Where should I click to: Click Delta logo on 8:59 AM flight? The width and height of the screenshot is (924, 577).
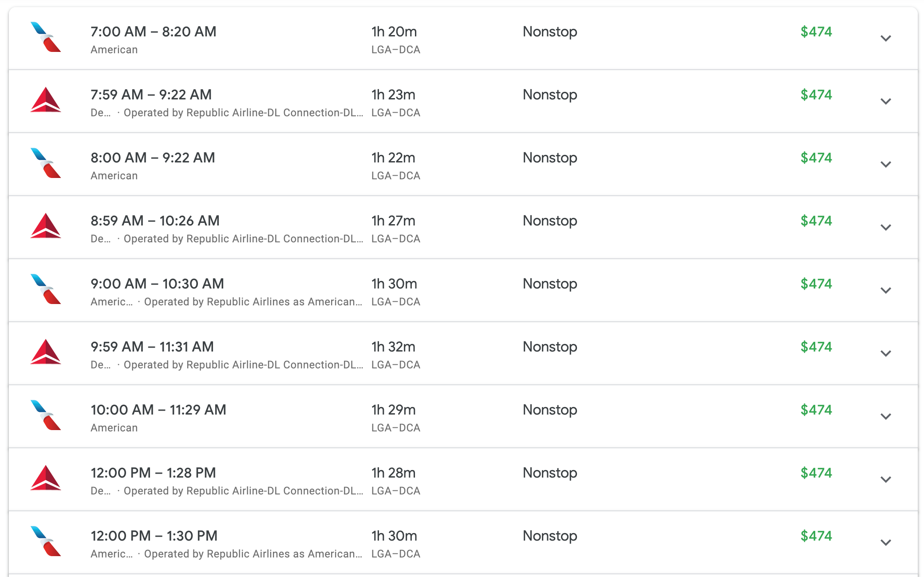[46, 226]
